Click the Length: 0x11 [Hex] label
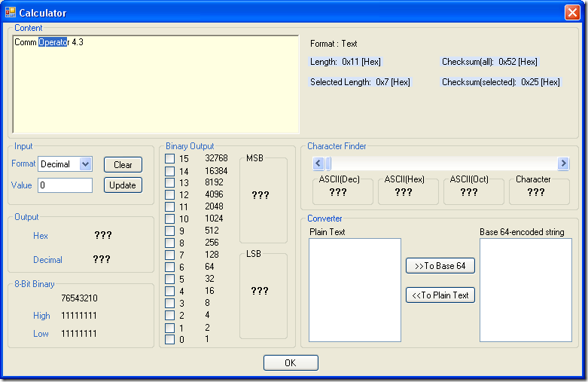This screenshot has width=588, height=382. click(345, 62)
